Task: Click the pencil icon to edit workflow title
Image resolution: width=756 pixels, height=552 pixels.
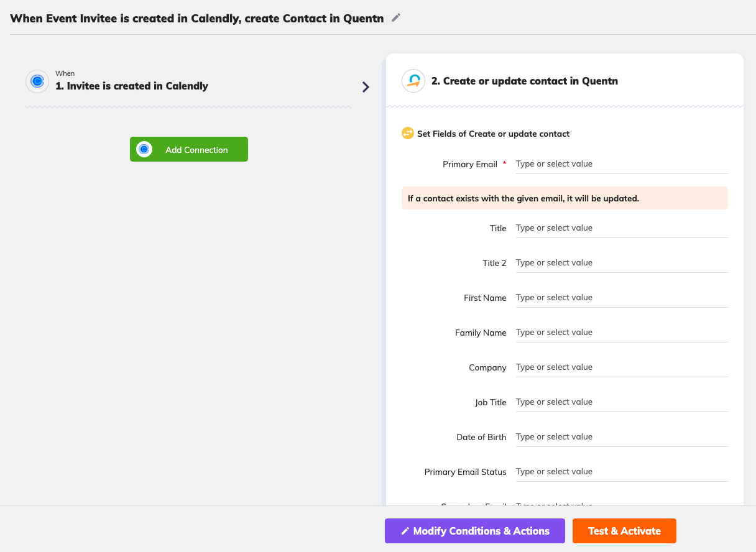Action: [x=396, y=18]
